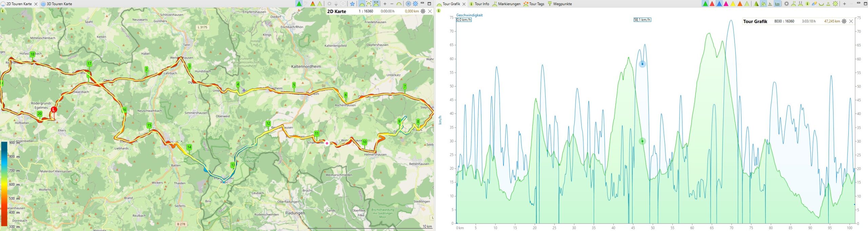Click red L tour start marker
The height and width of the screenshot is (231, 868).
pos(54,109)
